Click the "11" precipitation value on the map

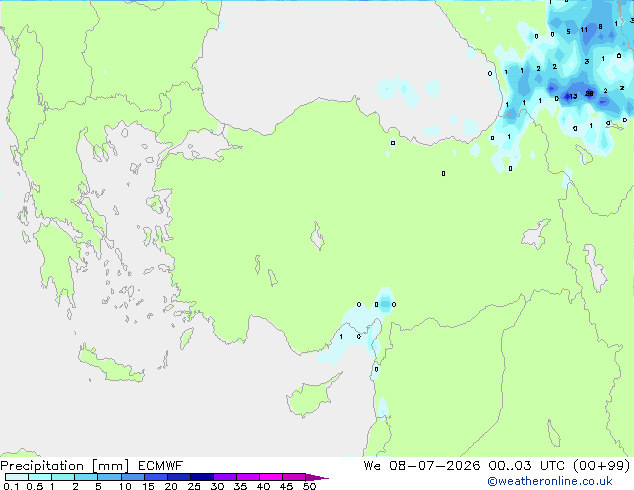584,30
